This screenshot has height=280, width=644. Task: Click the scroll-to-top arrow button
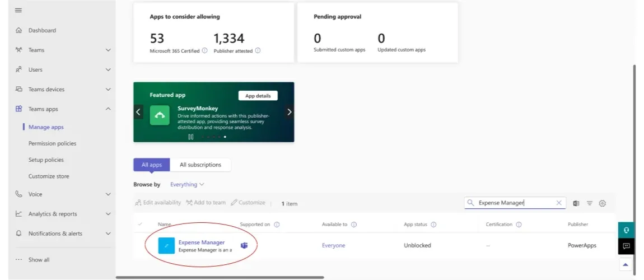[626, 265]
